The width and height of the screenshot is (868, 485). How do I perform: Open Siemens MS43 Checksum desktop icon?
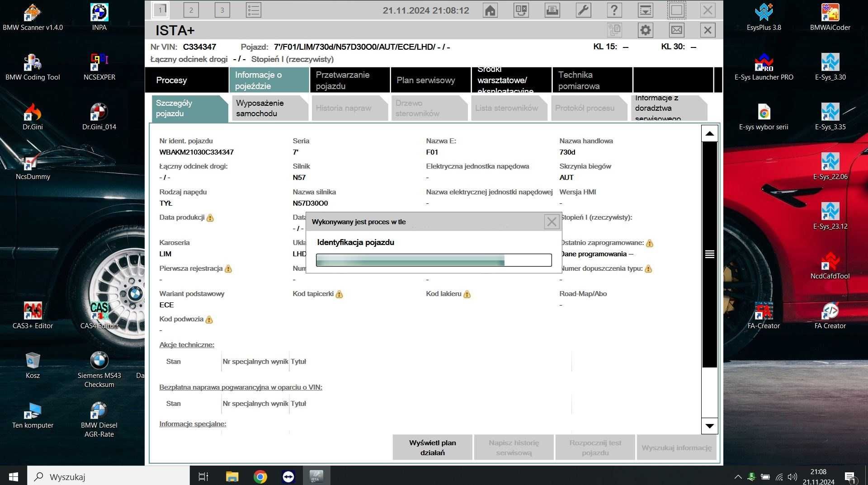[x=99, y=370]
